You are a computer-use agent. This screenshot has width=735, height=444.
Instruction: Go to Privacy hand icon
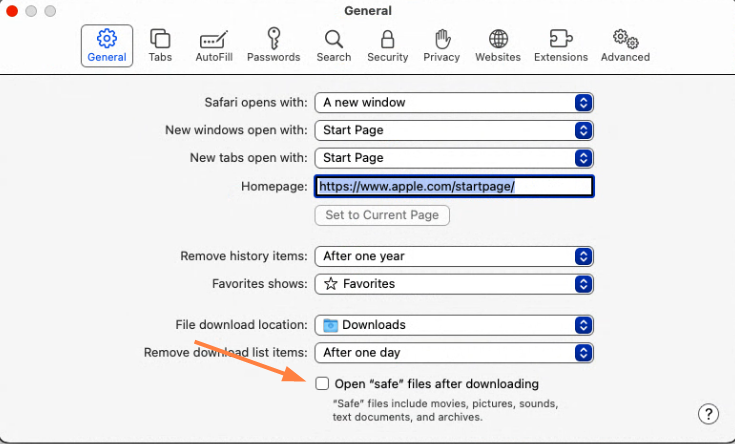click(441, 45)
